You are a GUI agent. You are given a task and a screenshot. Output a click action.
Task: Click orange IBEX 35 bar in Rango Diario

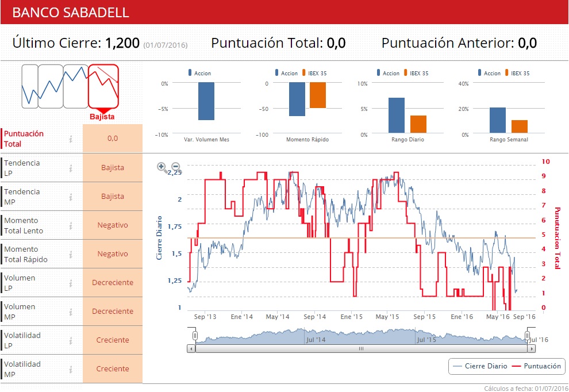(418, 125)
